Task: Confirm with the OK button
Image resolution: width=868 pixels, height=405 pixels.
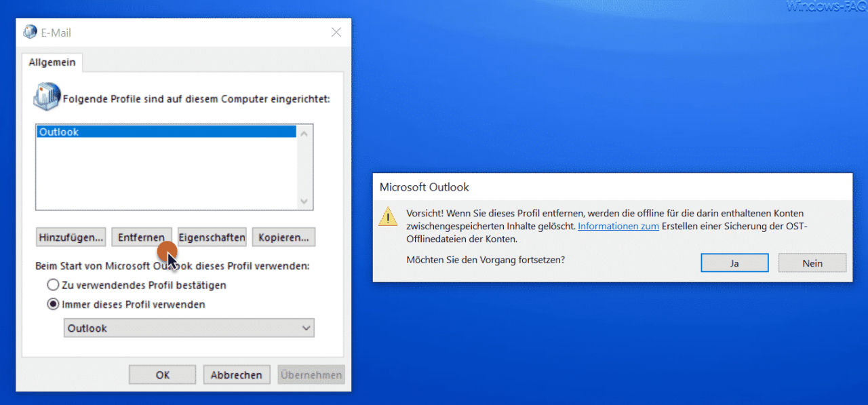Action: pos(162,374)
